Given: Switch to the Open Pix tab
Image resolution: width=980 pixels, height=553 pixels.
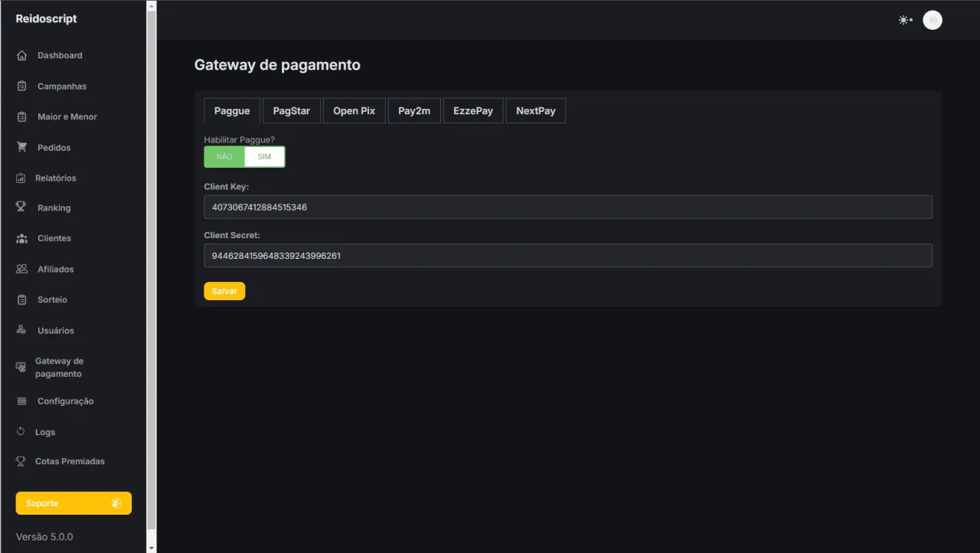Looking at the screenshot, I should click(354, 111).
